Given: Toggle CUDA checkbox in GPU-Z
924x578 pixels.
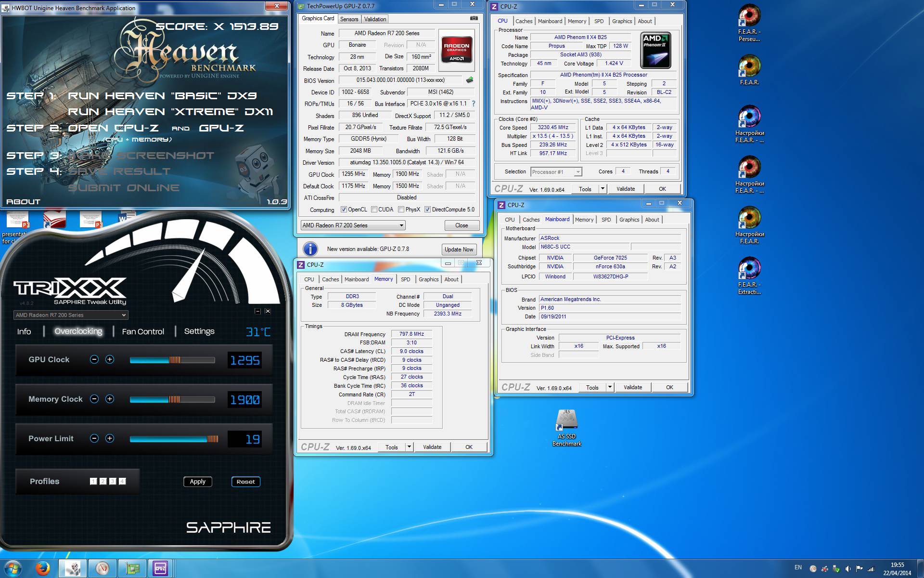Looking at the screenshot, I should coord(374,210).
